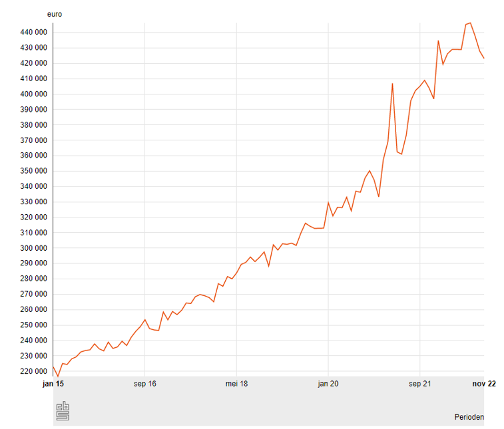Click the 430 000 y-axis value
Viewport: 504px width, 429px height.
click(33, 48)
